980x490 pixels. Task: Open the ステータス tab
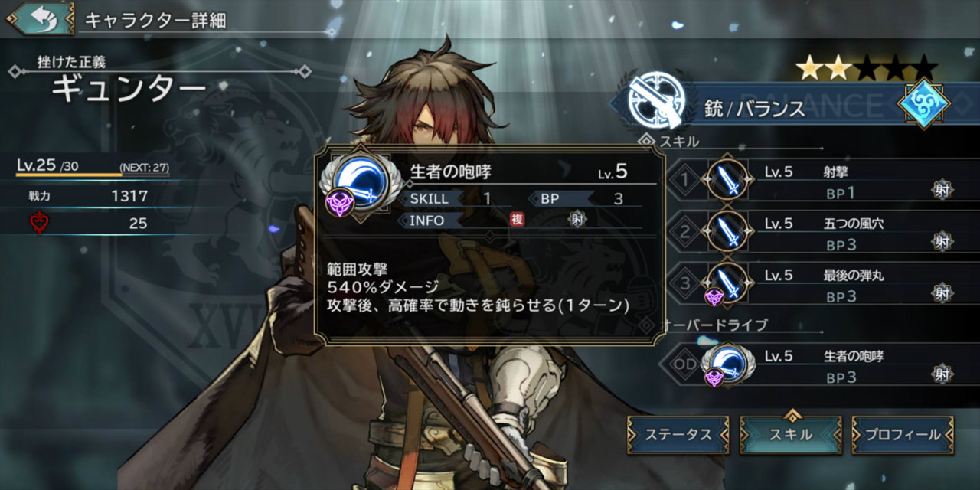[678, 435]
